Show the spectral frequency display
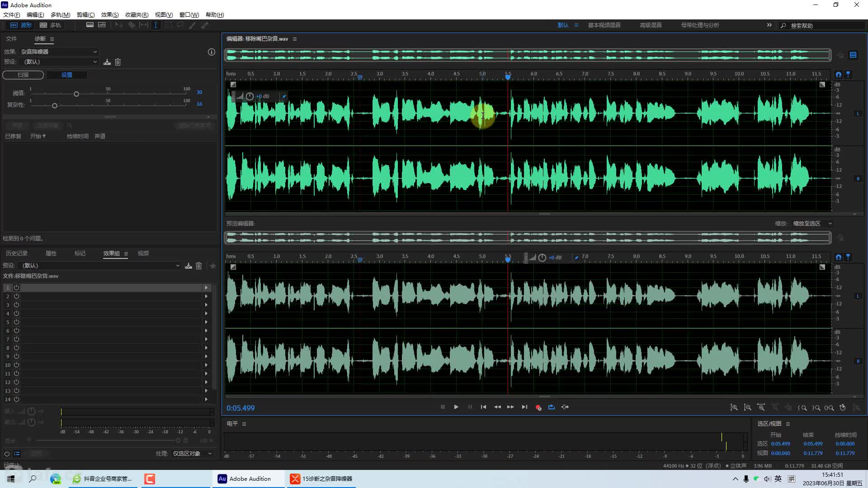Screen dimensions: 868x488 pos(90,25)
